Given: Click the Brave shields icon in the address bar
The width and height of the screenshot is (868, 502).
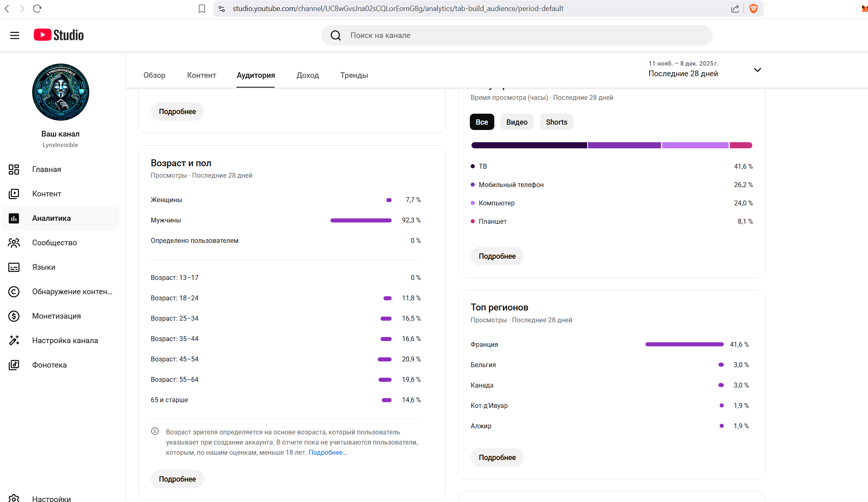Looking at the screenshot, I should (753, 9).
